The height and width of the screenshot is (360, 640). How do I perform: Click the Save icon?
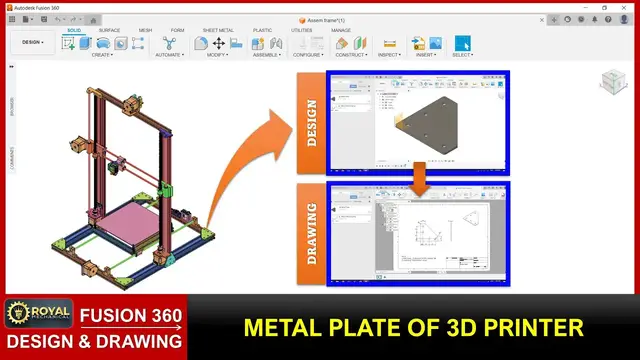coord(44,19)
